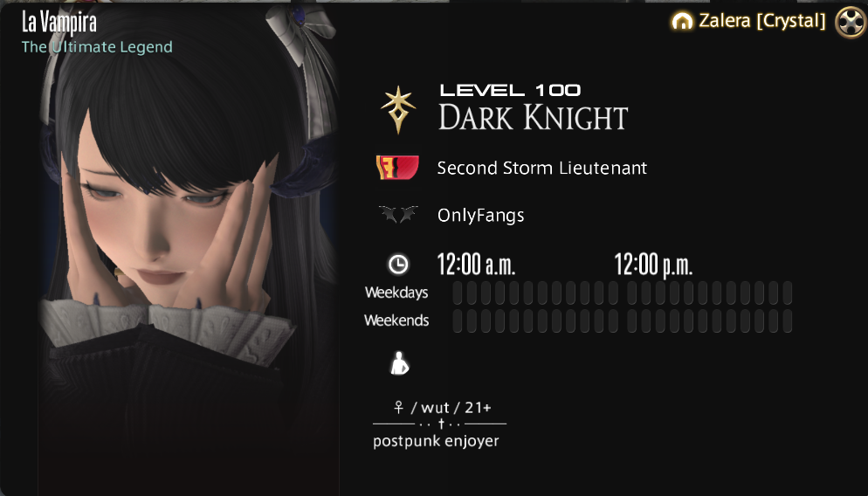
Task: Click the female symbol in the comment
Action: [398, 408]
